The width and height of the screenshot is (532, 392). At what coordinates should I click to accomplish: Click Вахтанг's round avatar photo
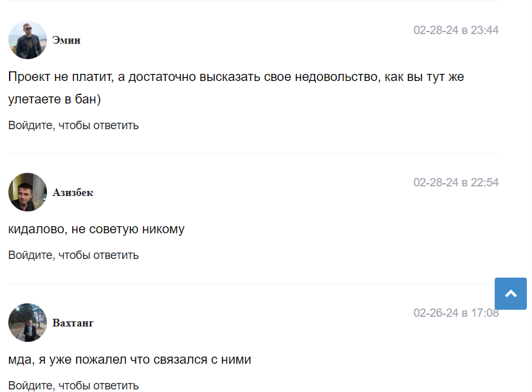(28, 323)
